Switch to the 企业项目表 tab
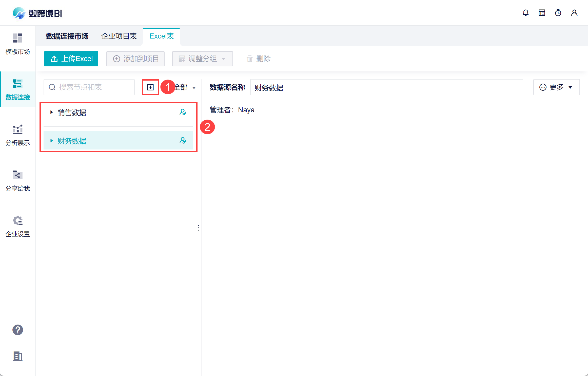 click(x=119, y=36)
